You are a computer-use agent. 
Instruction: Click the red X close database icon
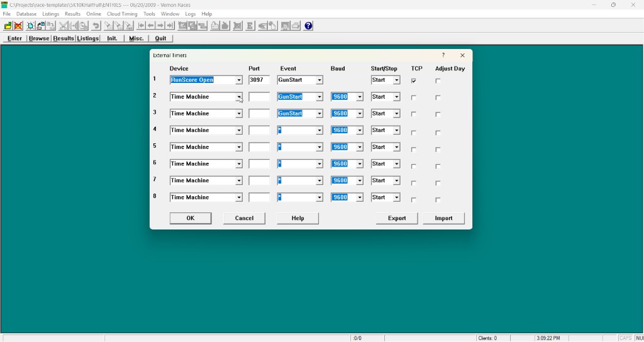point(18,26)
